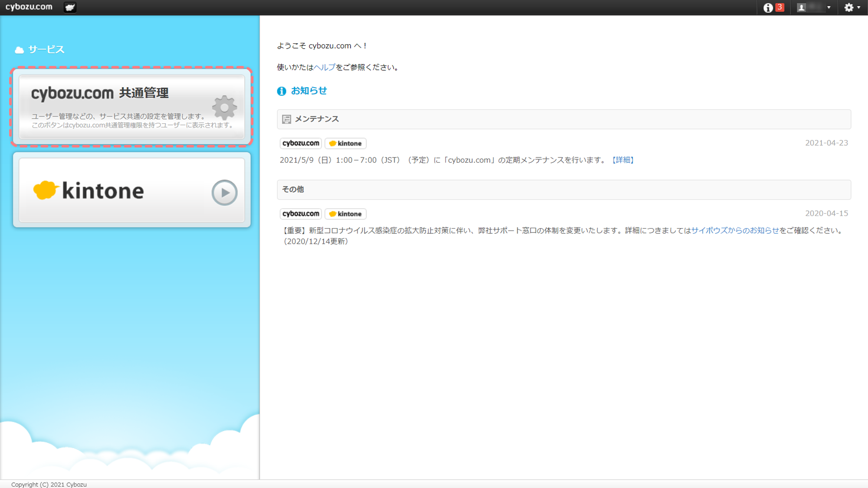Click the cloud icon beside header logo
868x488 pixels.
(x=70, y=7)
